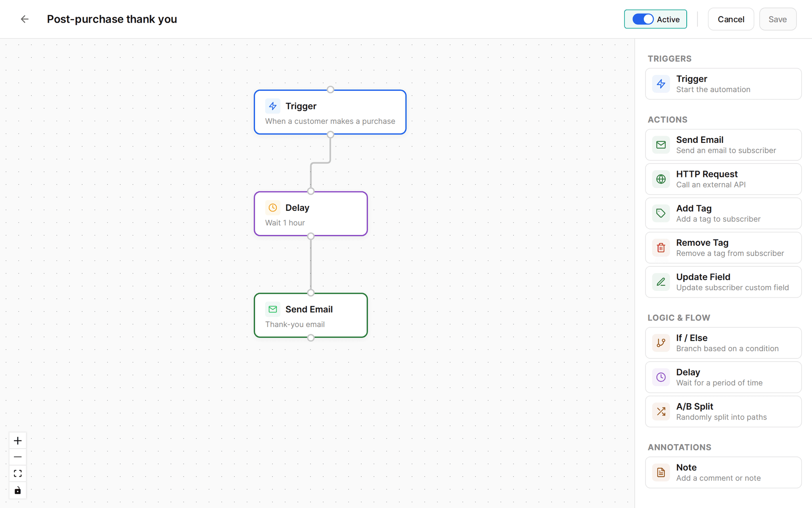Select the Send Email canvas node
The width and height of the screenshot is (812, 508).
(x=311, y=316)
